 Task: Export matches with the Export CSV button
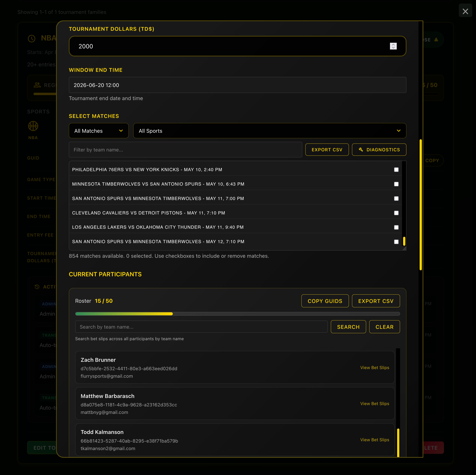(327, 150)
